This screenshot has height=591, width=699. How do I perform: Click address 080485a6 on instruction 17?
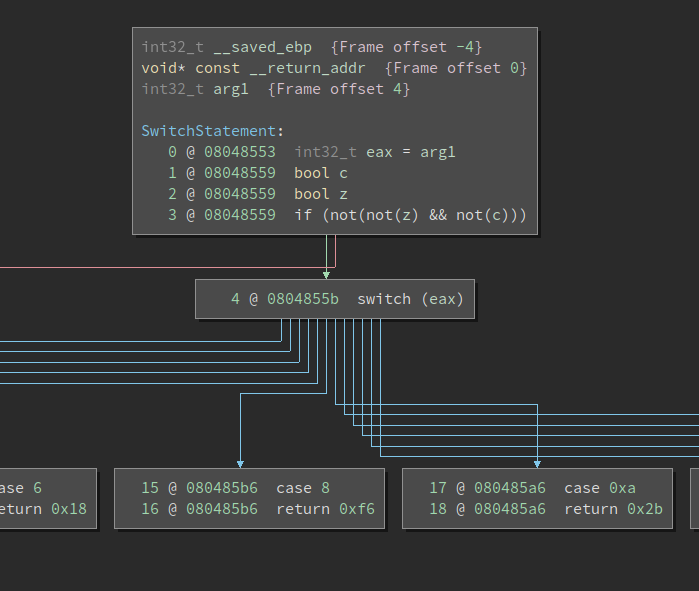(509, 488)
